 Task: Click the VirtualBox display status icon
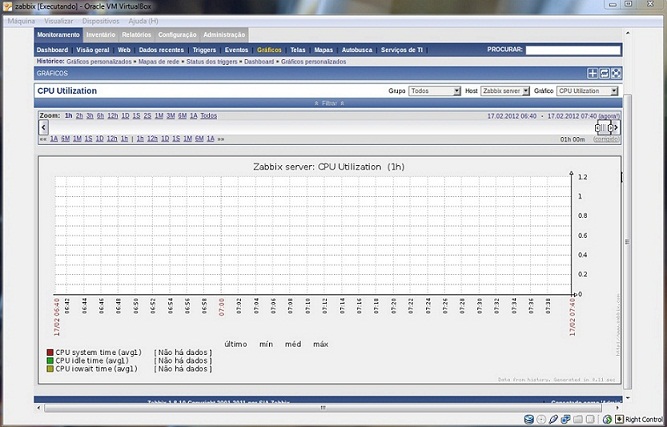(590, 420)
